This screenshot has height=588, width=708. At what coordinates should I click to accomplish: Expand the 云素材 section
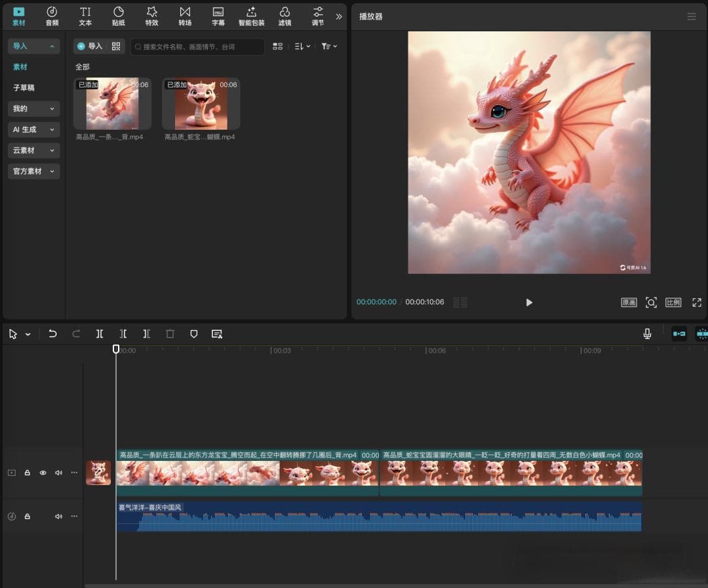pos(34,150)
